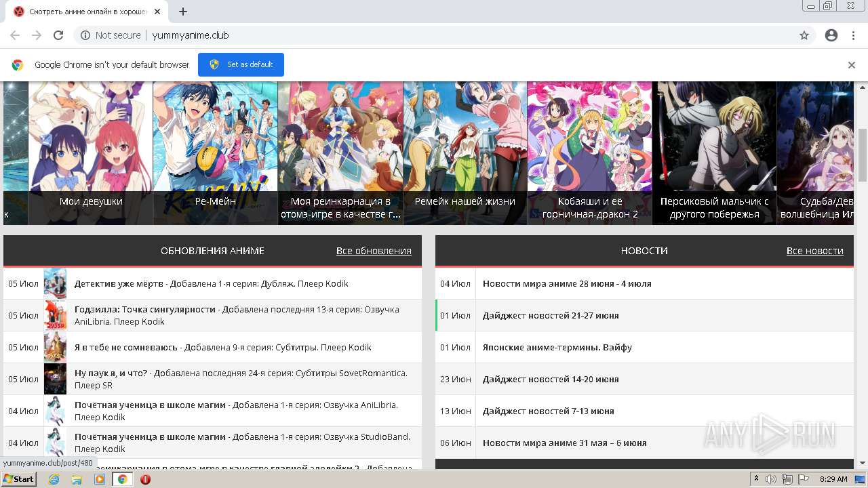This screenshot has height=488, width=868.
Task: Close the yummyanime browser tab
Action: [157, 12]
